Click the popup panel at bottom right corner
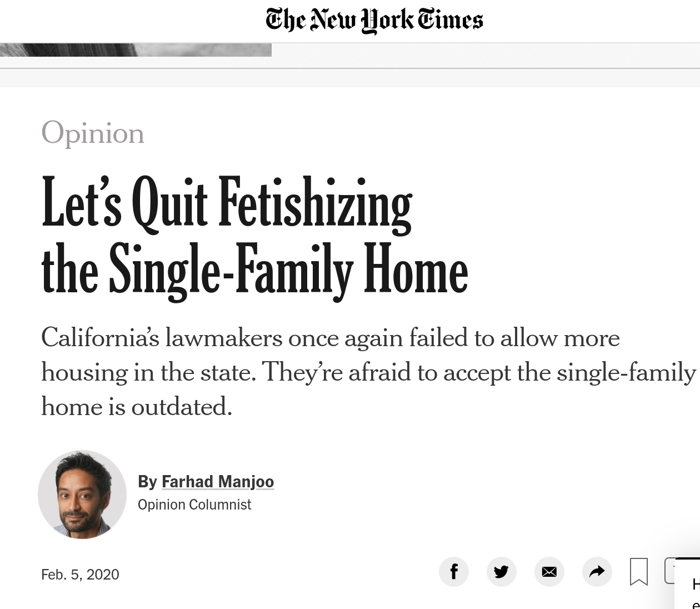 click(x=687, y=583)
